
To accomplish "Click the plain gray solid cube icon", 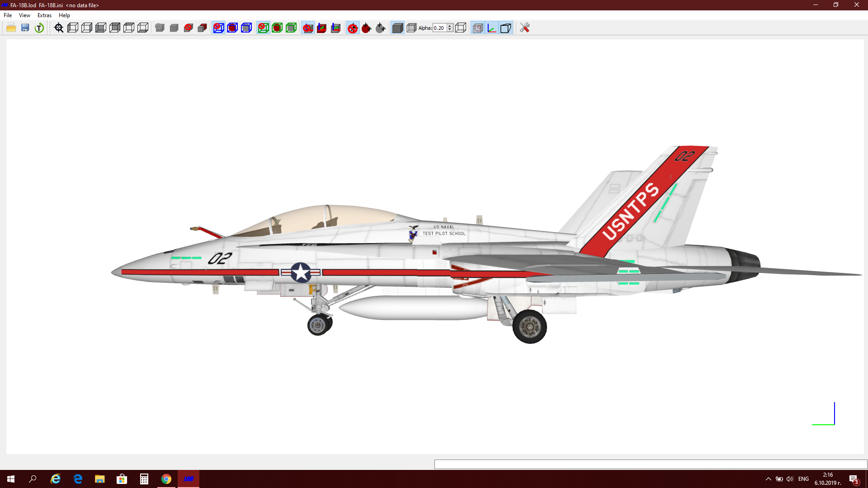I will [x=174, y=28].
